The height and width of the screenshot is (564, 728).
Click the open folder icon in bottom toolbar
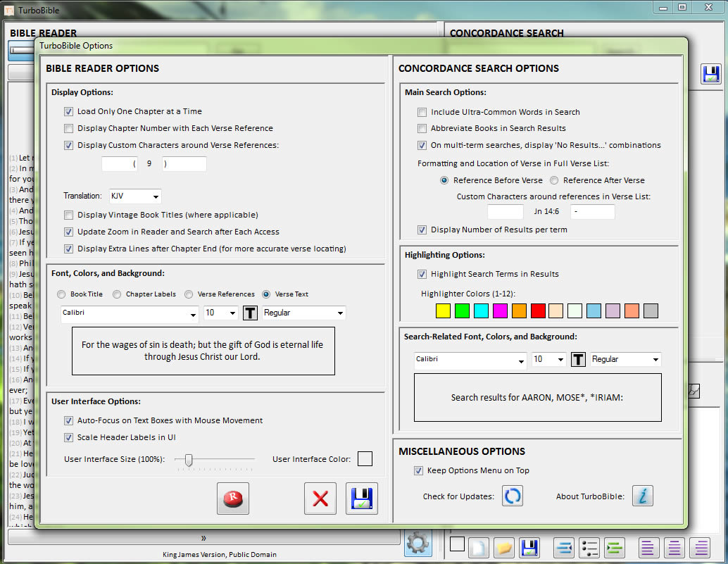[503, 549]
